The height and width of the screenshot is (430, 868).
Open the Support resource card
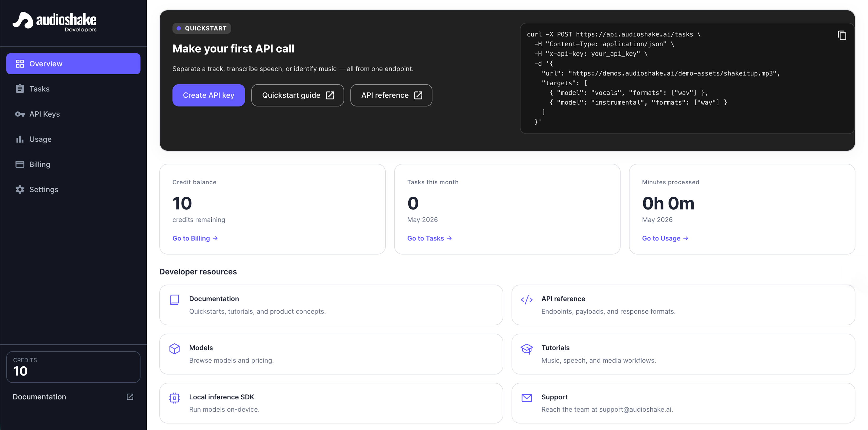click(683, 403)
